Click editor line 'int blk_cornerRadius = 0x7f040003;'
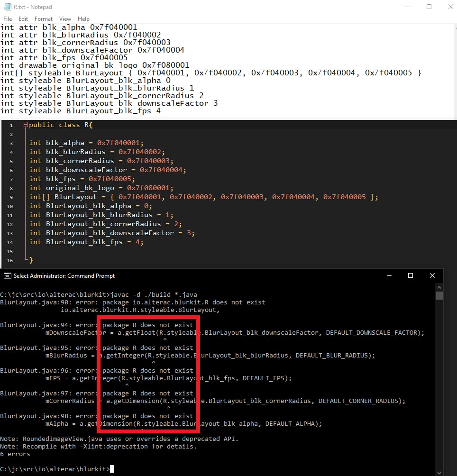 [x=101, y=161]
